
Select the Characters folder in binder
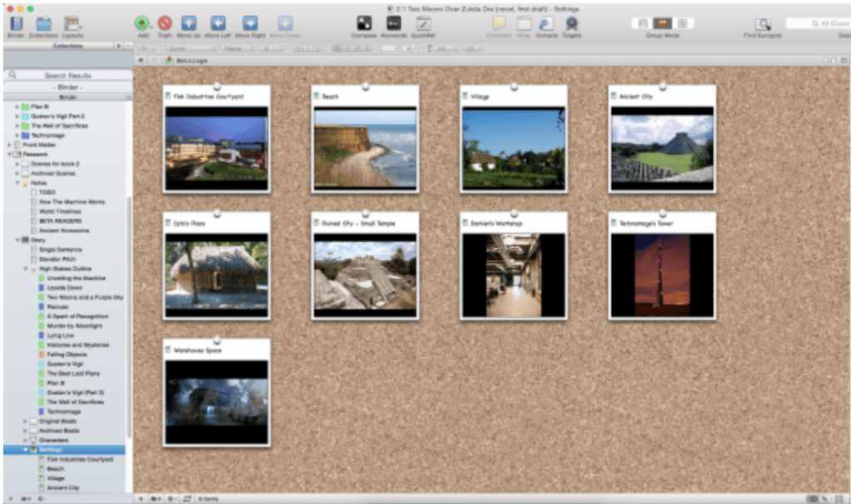[54, 440]
